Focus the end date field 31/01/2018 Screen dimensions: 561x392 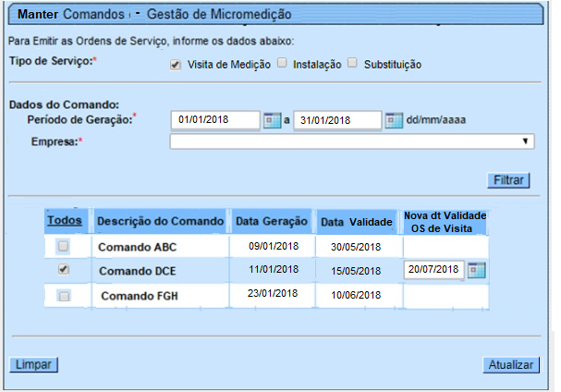337,120
